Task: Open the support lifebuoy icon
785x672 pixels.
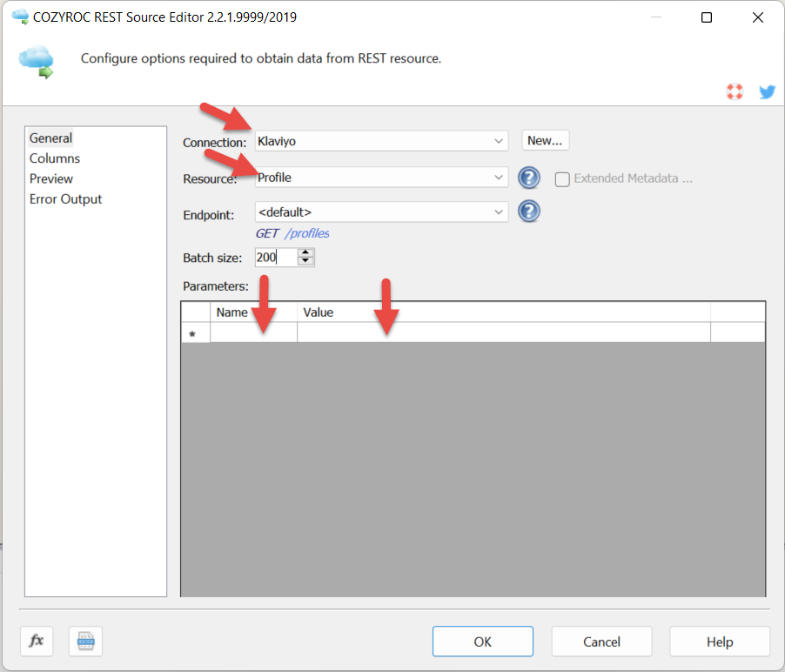Action: (735, 91)
